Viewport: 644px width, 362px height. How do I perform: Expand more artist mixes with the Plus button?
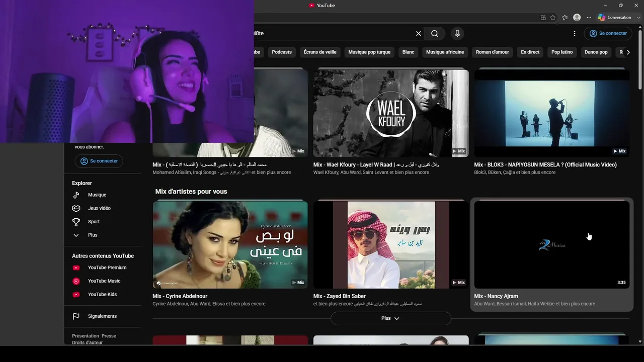coord(391,318)
